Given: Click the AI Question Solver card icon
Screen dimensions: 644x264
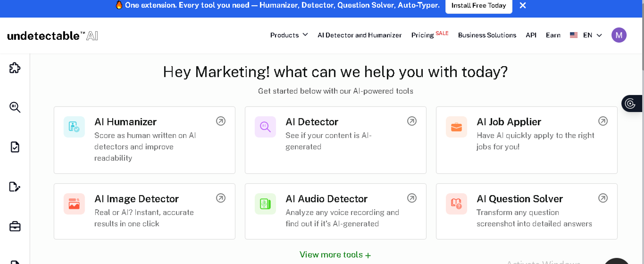Looking at the screenshot, I should 456,204.
